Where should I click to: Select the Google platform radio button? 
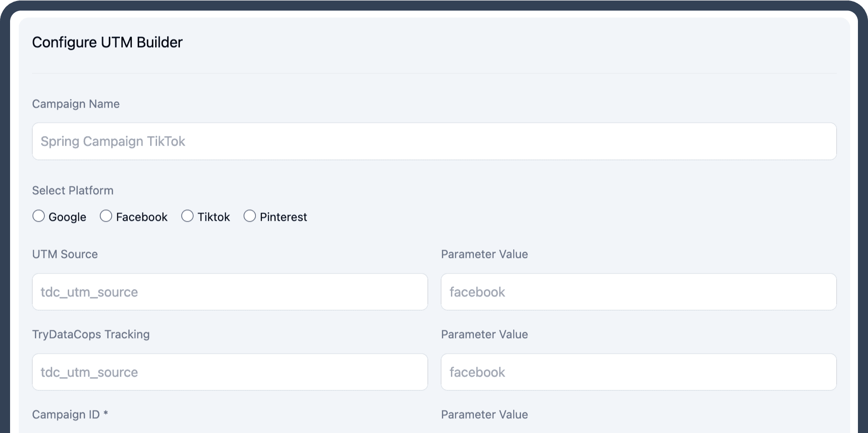coord(39,216)
